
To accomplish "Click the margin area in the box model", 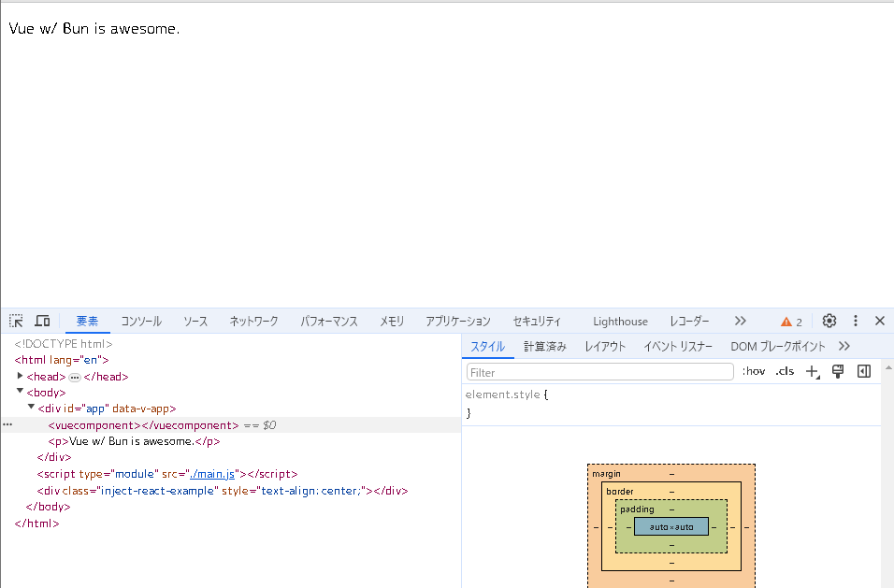I will coord(608,474).
